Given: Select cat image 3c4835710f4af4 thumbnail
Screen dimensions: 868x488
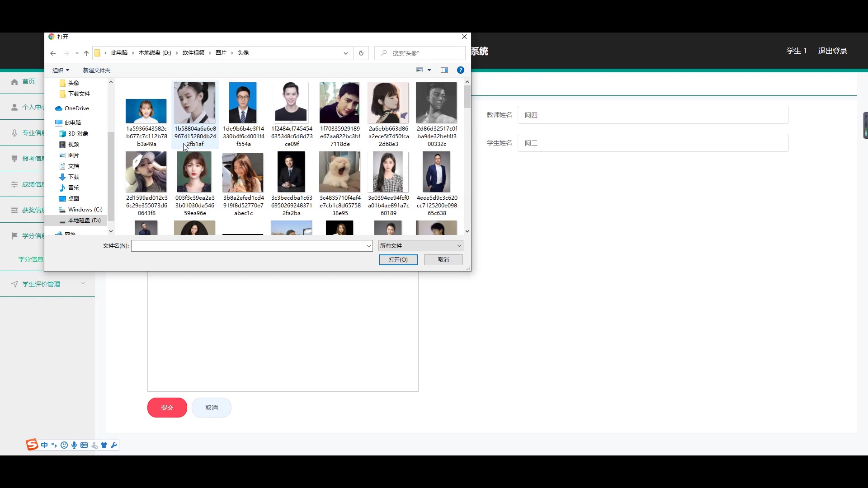Looking at the screenshot, I should click(340, 172).
